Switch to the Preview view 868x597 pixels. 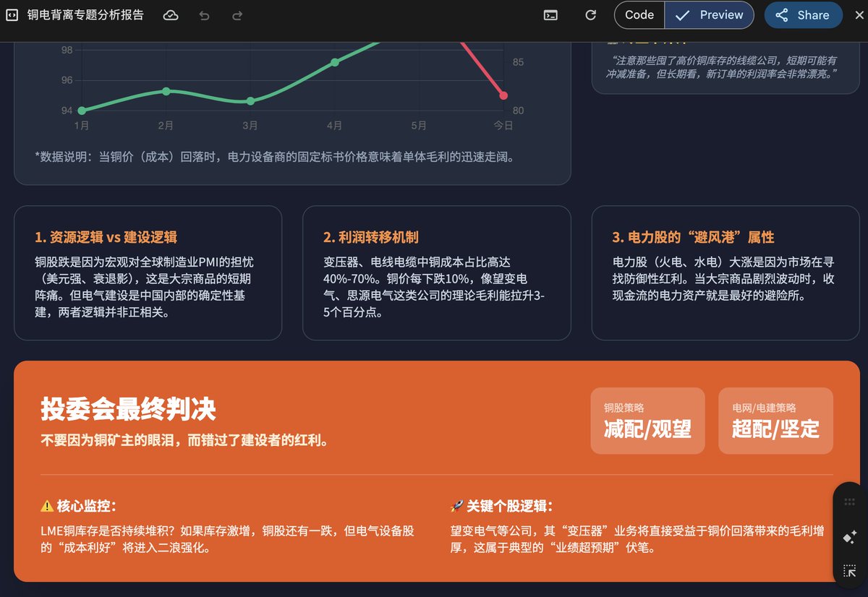(709, 15)
